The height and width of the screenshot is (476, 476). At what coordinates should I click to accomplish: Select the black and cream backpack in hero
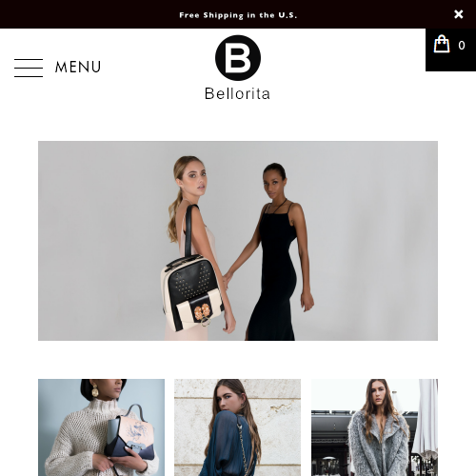pos(192,292)
